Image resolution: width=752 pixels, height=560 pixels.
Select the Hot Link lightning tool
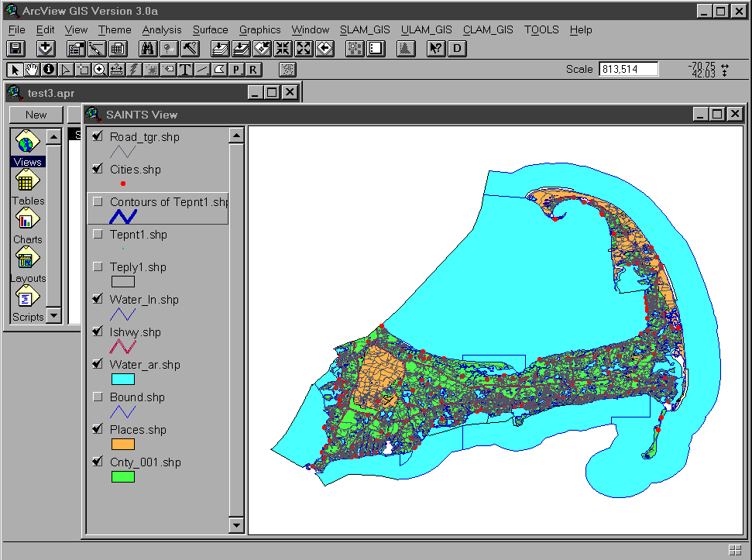134,70
